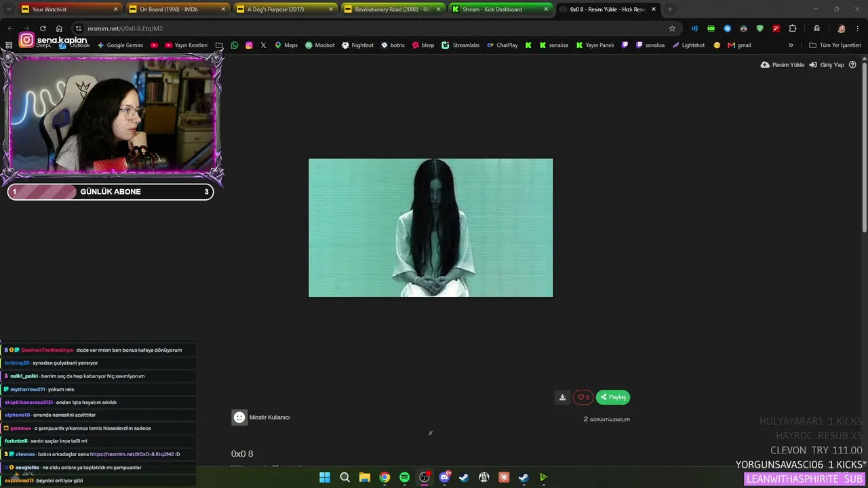Open the blerp bookmark
The width and height of the screenshot is (868, 488).
pos(423,45)
